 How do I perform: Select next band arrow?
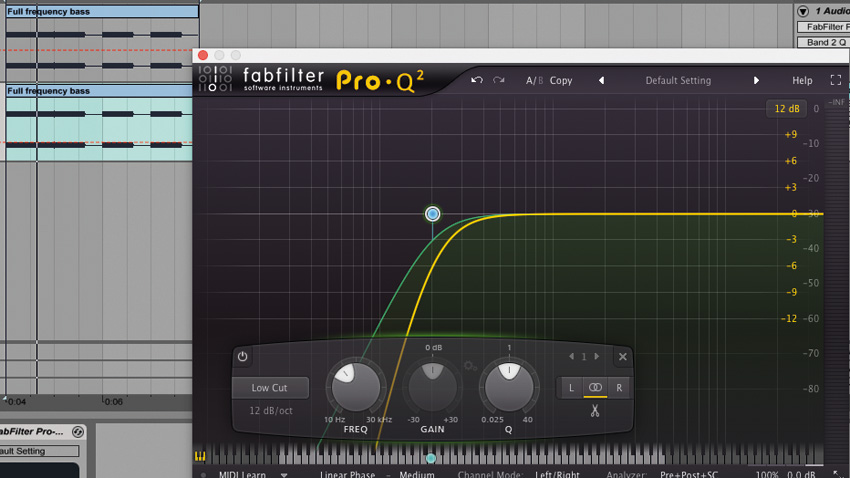point(597,357)
